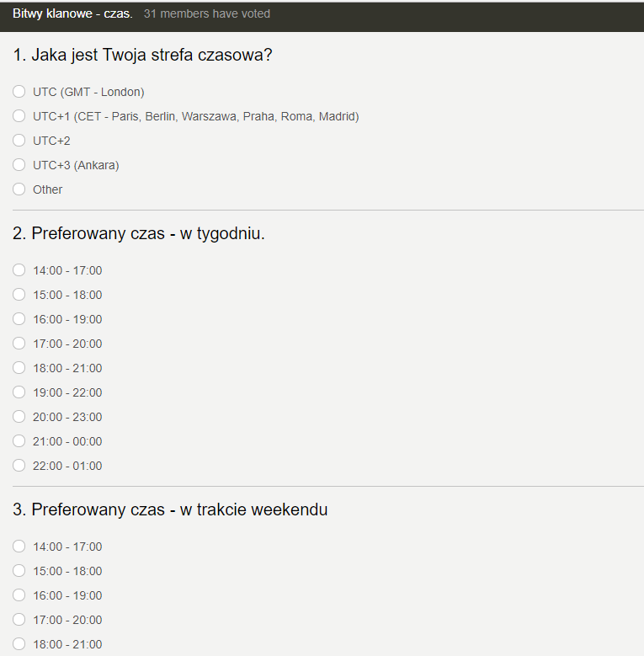Select UTC (GMT - London) time zone option

coord(19,92)
